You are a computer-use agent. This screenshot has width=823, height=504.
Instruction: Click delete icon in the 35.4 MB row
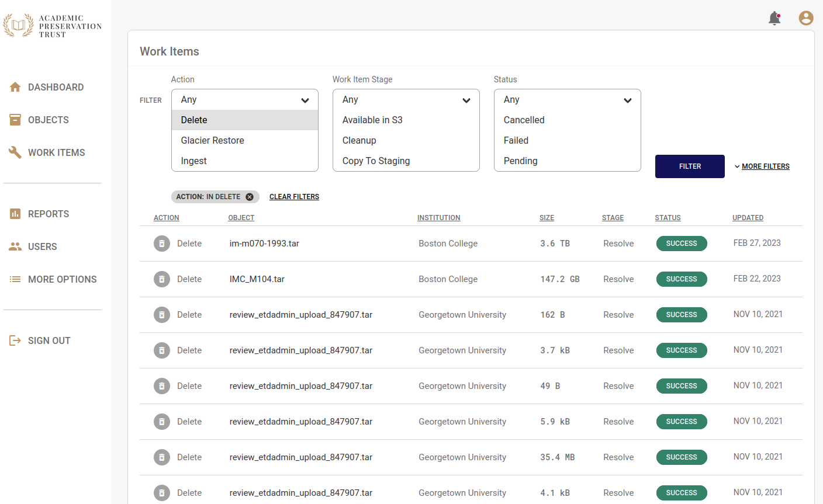click(x=162, y=457)
